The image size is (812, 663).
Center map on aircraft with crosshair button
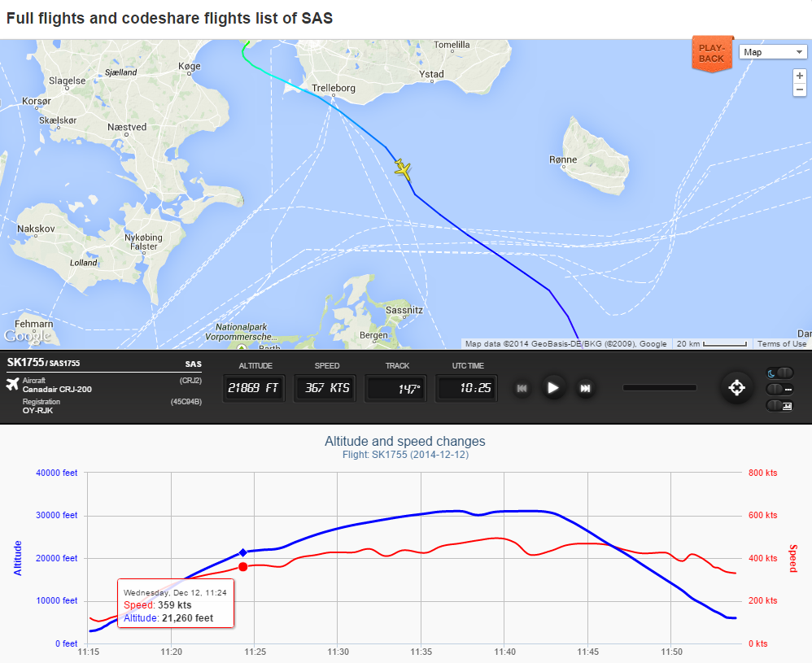[x=736, y=388]
